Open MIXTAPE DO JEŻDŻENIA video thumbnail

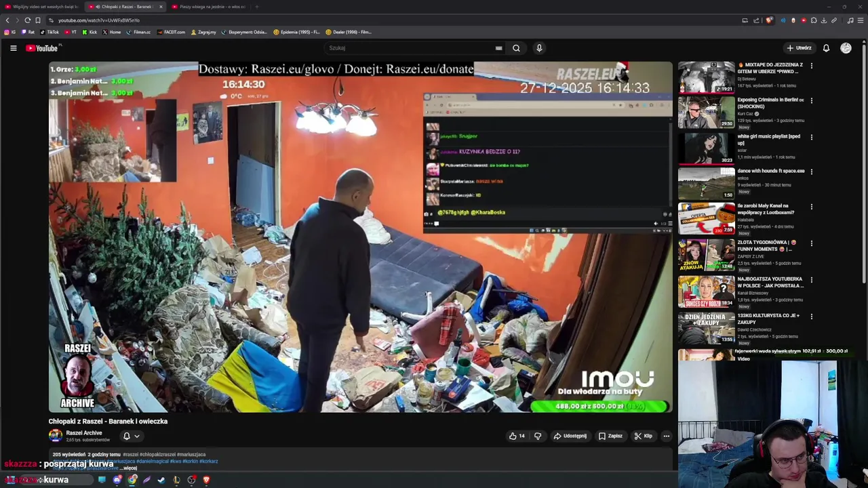coord(707,77)
